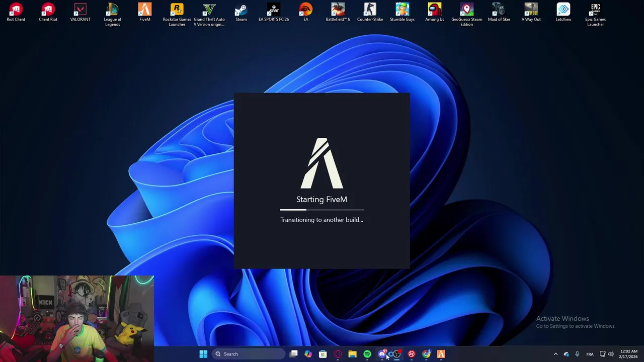Select the Counter-Strike desktop shortcut

[x=370, y=13]
